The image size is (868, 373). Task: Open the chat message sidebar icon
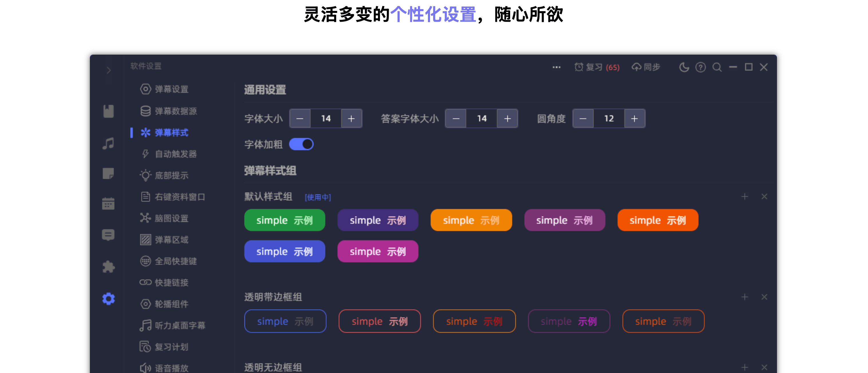(x=108, y=235)
